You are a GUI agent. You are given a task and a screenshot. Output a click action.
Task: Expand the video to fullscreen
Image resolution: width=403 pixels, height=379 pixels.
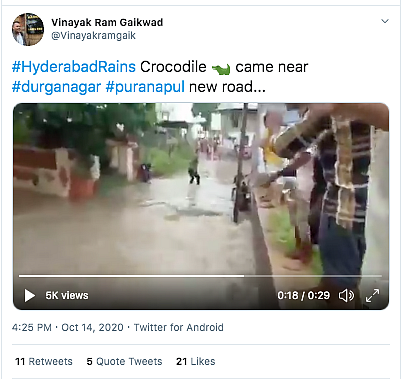[372, 295]
